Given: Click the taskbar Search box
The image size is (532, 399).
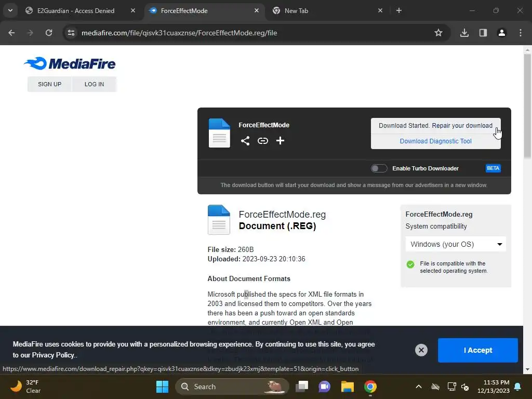Looking at the screenshot, I should 232,387.
